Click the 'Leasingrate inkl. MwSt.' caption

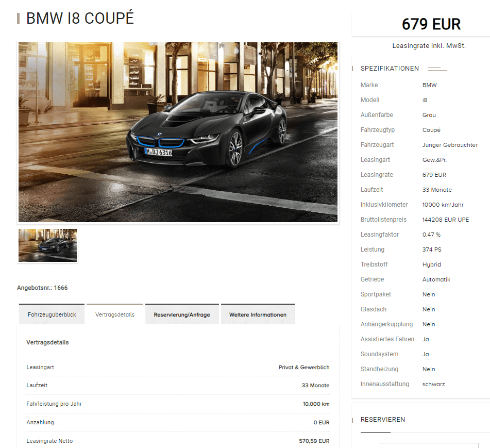tap(429, 46)
